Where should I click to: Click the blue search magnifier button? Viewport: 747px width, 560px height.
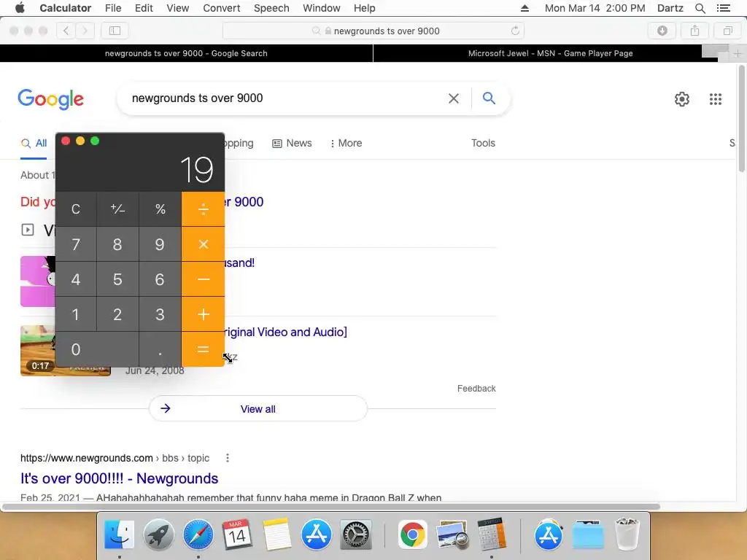(489, 98)
